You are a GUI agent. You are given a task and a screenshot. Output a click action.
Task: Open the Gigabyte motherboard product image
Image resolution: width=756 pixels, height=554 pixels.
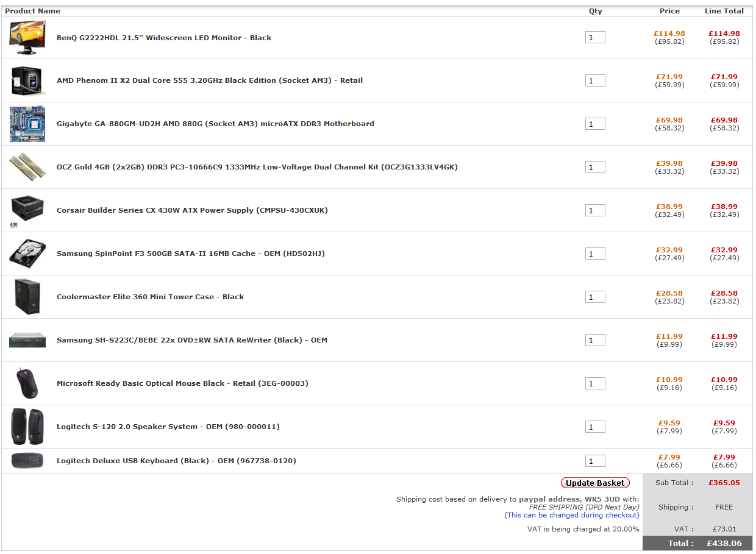(x=27, y=124)
